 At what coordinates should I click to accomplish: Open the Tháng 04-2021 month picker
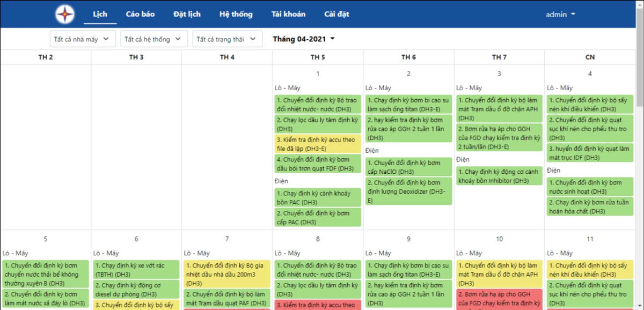[304, 39]
